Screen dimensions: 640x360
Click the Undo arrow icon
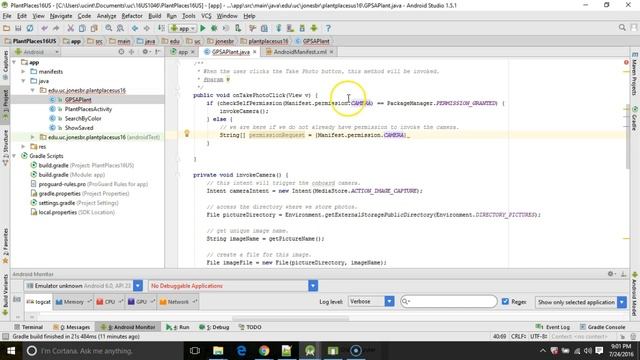[x=44, y=28]
